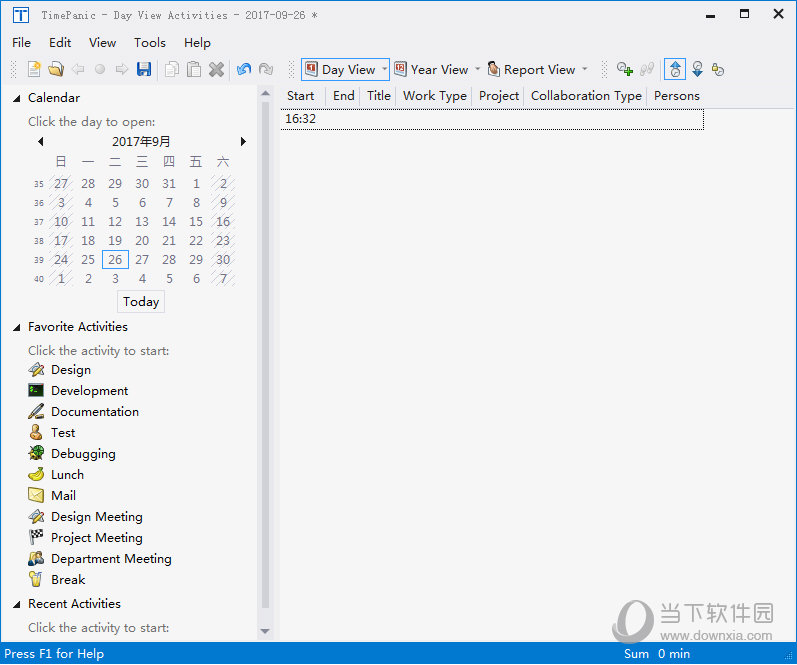Go to next month in calendar
Viewport: 797px width, 665px height.
pos(243,141)
